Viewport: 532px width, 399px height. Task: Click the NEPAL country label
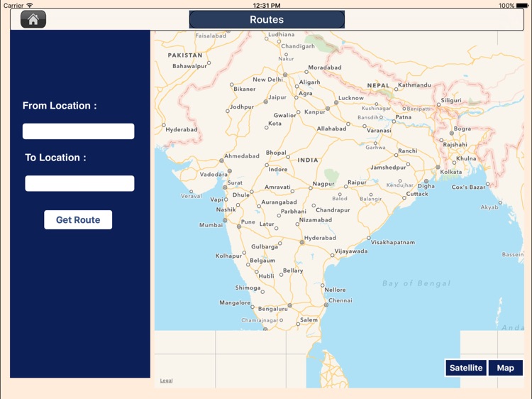pyautogui.click(x=378, y=86)
